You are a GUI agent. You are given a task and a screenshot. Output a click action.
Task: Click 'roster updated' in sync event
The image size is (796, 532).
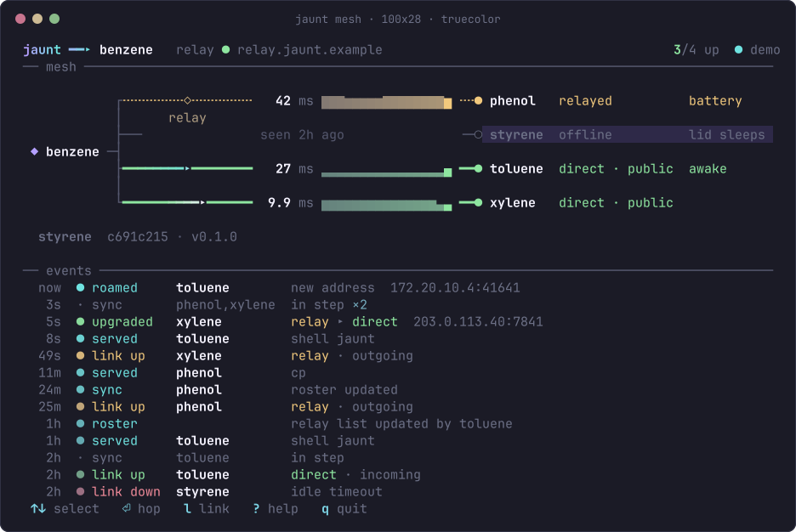[x=344, y=390]
